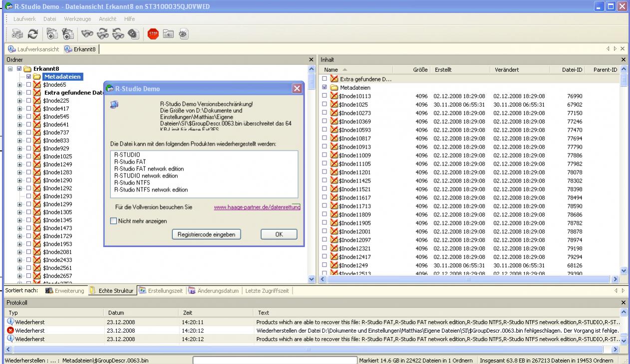Switch to the Laufwerksansicht tab
The image size is (630, 364).
click(x=33, y=49)
